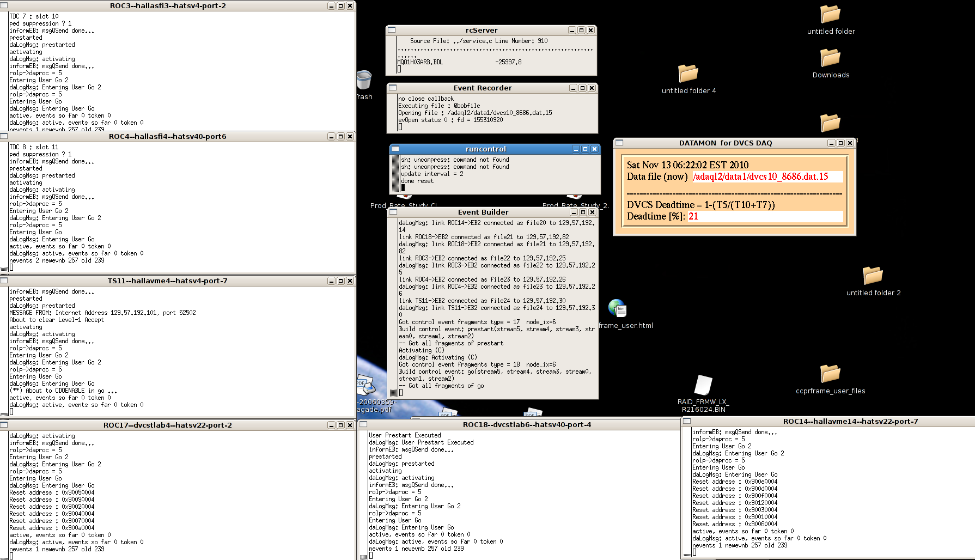Click 'evOpen status 0' line in Event Recorder
Viewport: 975px width, 560px height.
coord(450,120)
